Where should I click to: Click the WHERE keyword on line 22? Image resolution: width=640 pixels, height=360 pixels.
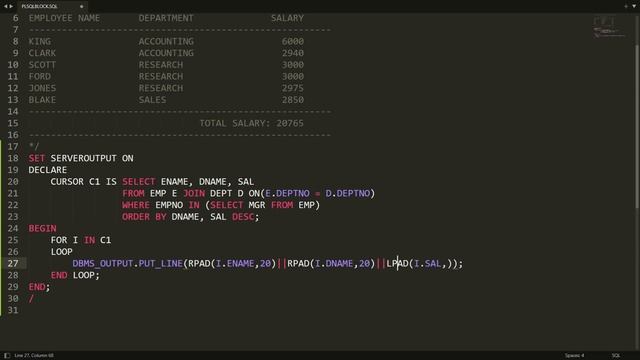(x=136, y=205)
